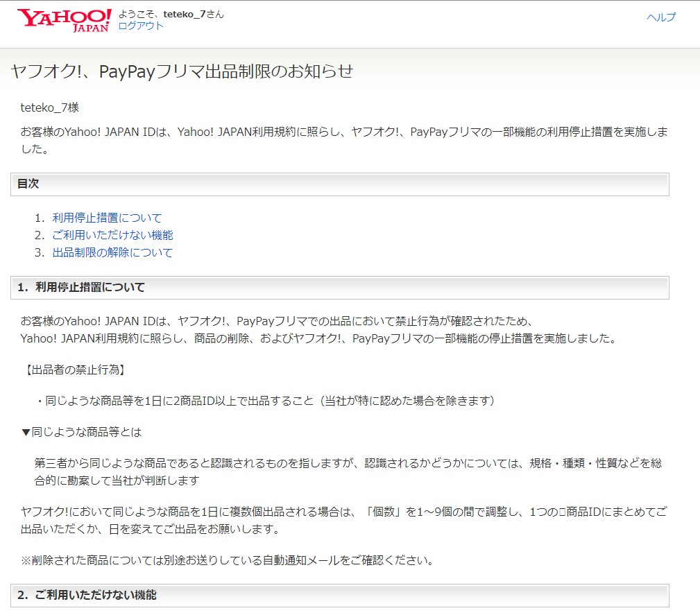
Task: Click the section header 2. ご利用いただけない機能
Action: point(340,596)
